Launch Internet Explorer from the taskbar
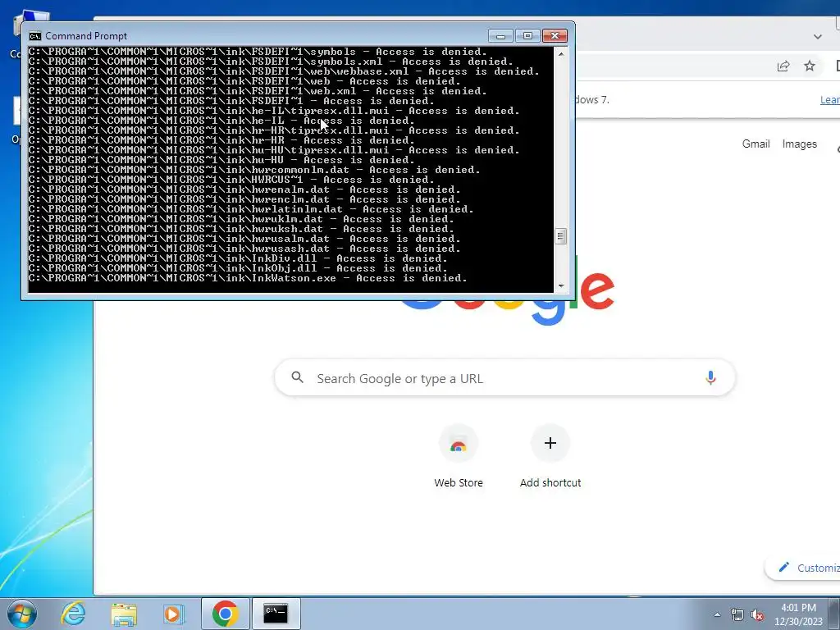The width and height of the screenshot is (840, 630). (x=73, y=614)
